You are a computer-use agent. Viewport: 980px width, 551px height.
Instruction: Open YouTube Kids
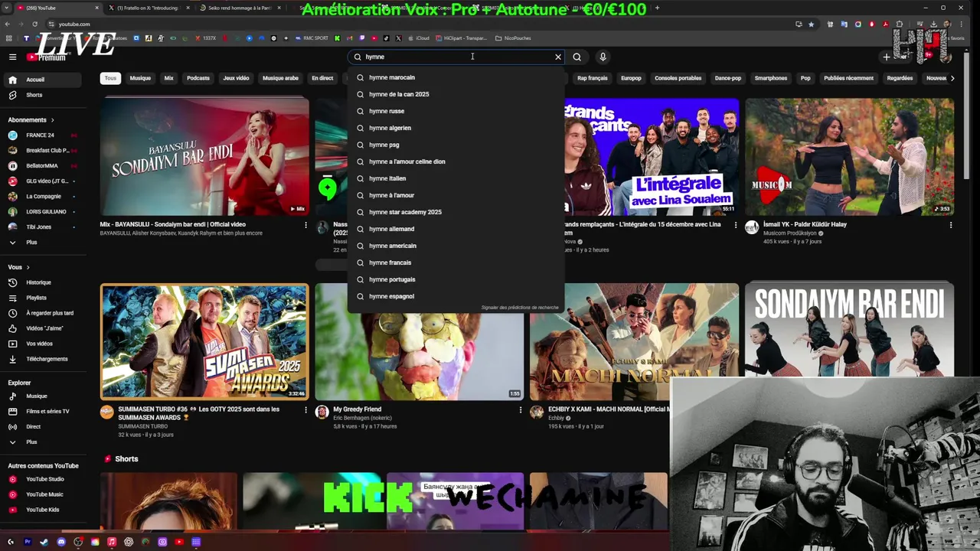coord(44,510)
